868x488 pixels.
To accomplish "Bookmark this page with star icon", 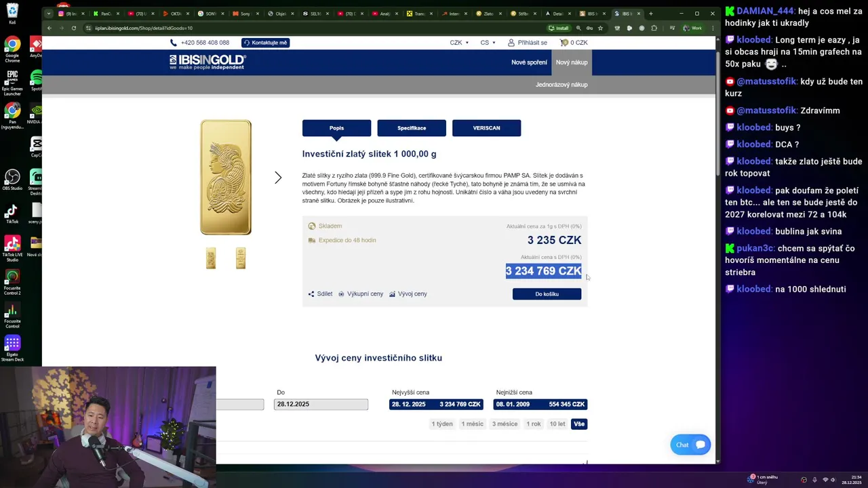I will click(600, 28).
